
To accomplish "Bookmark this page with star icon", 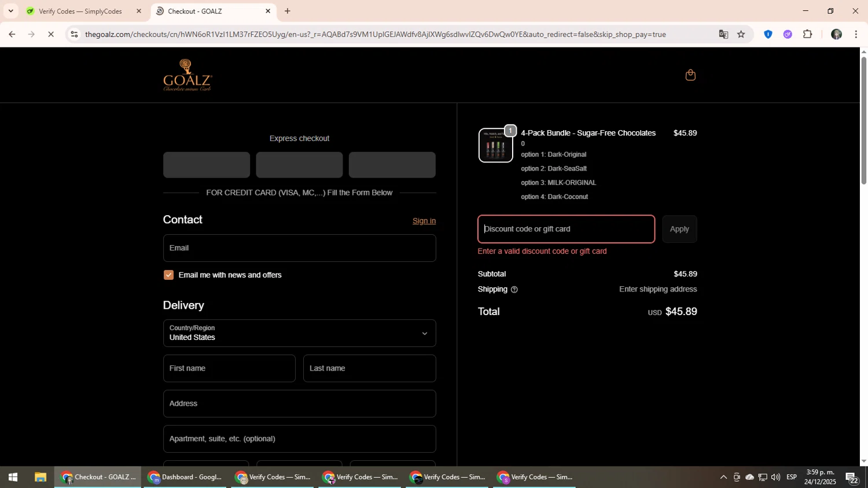I will point(741,35).
